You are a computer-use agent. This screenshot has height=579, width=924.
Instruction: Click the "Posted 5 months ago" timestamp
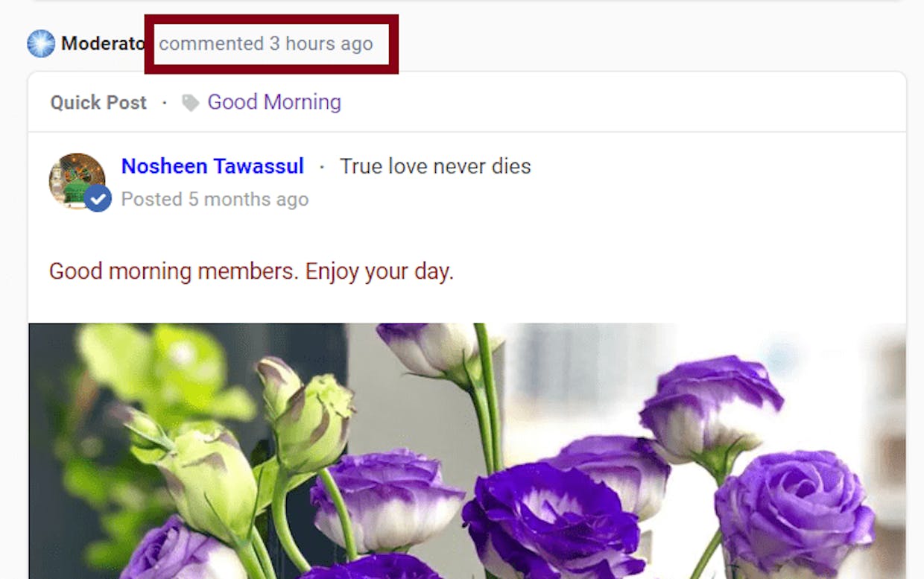pyautogui.click(x=215, y=200)
